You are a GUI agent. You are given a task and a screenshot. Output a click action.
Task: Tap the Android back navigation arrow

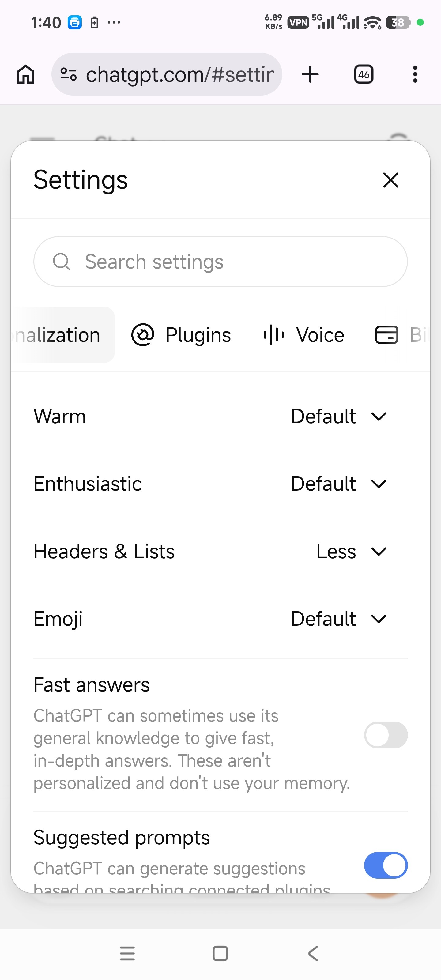click(313, 953)
